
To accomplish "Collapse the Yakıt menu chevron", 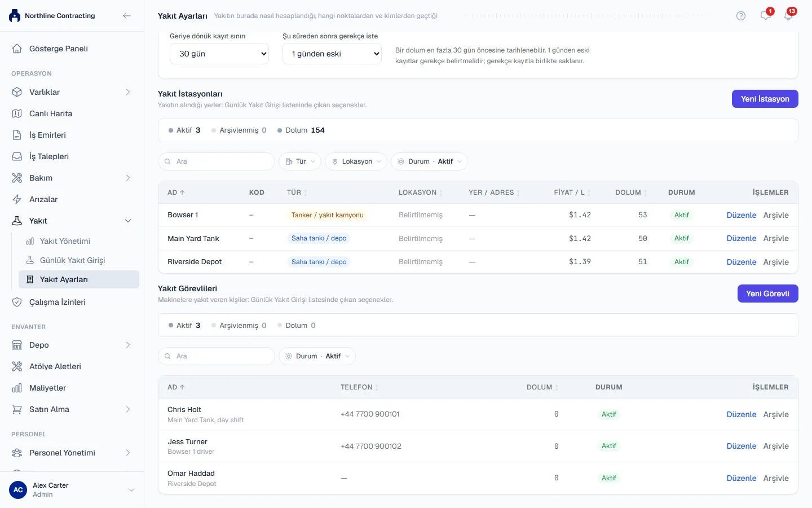I will [128, 221].
